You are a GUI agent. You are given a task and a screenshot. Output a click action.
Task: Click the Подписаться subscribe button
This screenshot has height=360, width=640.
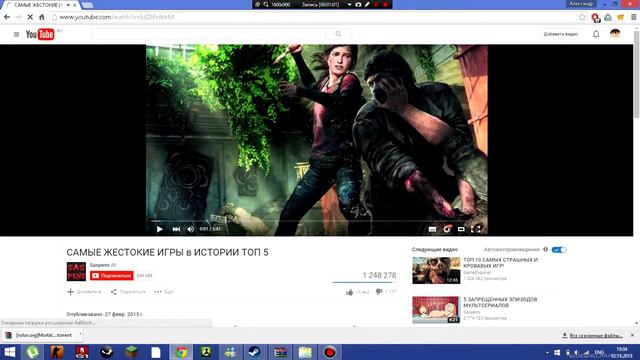tap(111, 276)
